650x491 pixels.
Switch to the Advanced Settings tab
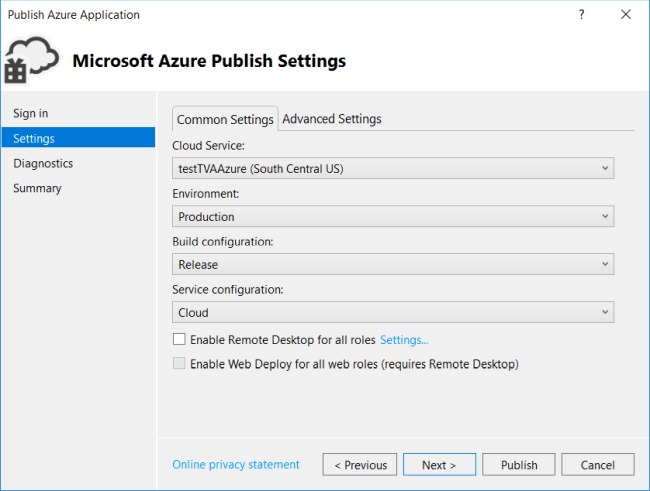click(x=332, y=119)
